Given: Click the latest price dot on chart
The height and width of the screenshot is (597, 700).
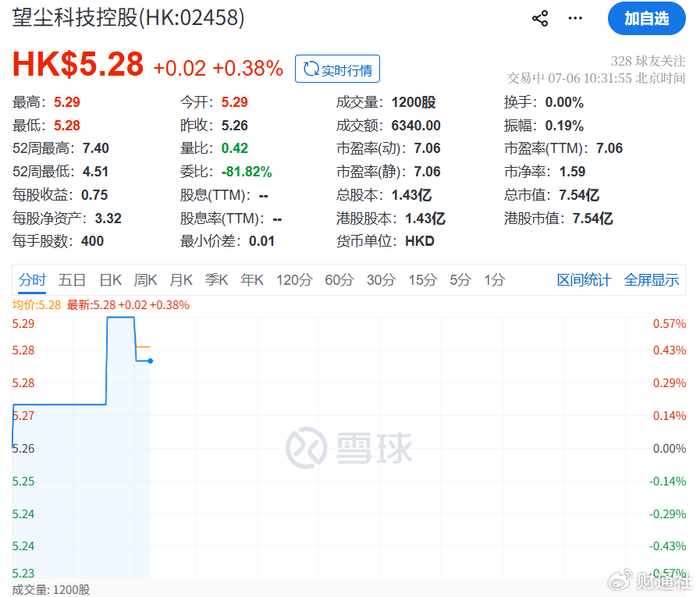Looking at the screenshot, I should pyautogui.click(x=150, y=361).
